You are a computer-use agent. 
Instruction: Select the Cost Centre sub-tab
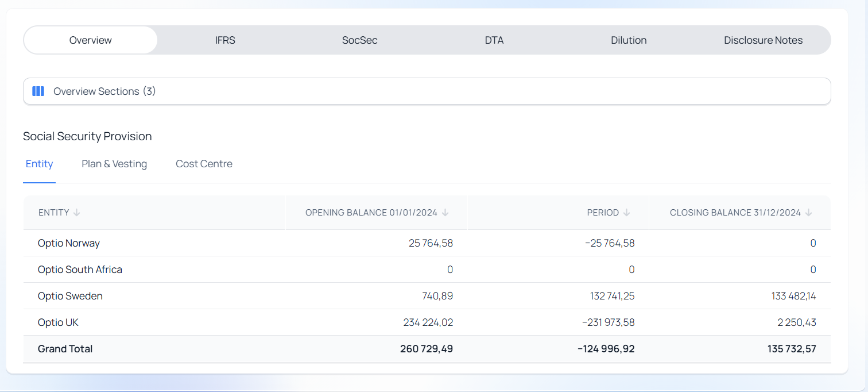click(204, 164)
